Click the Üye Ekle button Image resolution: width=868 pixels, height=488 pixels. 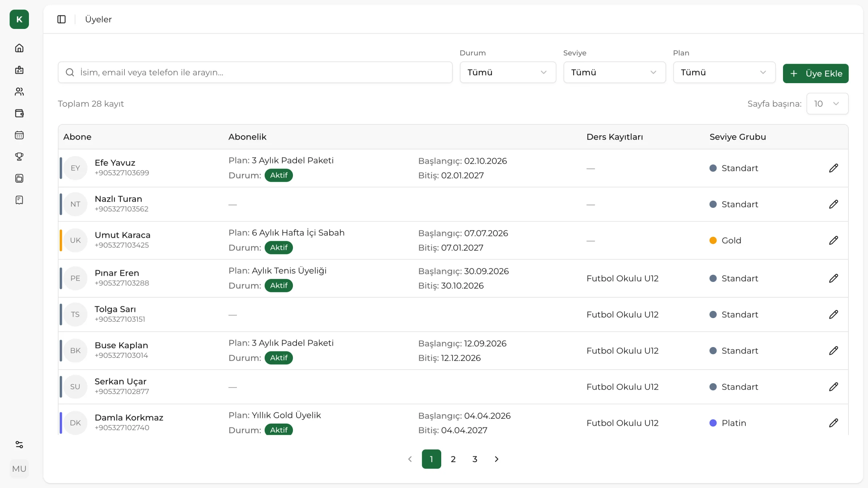tap(816, 73)
